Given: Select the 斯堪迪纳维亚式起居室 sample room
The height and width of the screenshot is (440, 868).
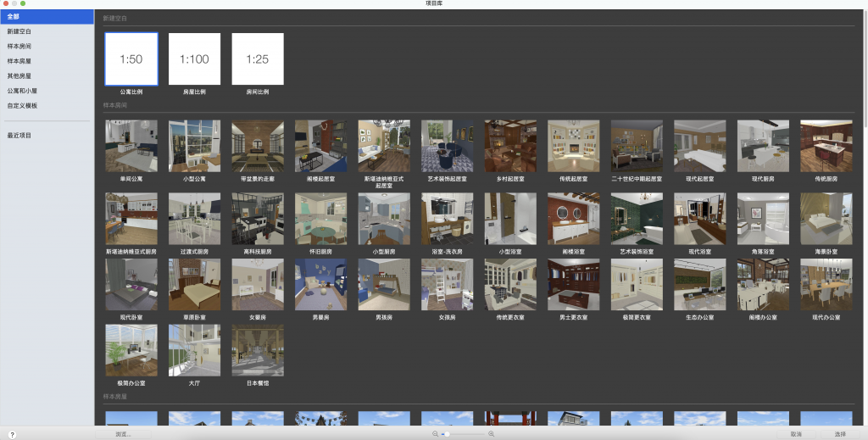Looking at the screenshot, I should pos(384,146).
